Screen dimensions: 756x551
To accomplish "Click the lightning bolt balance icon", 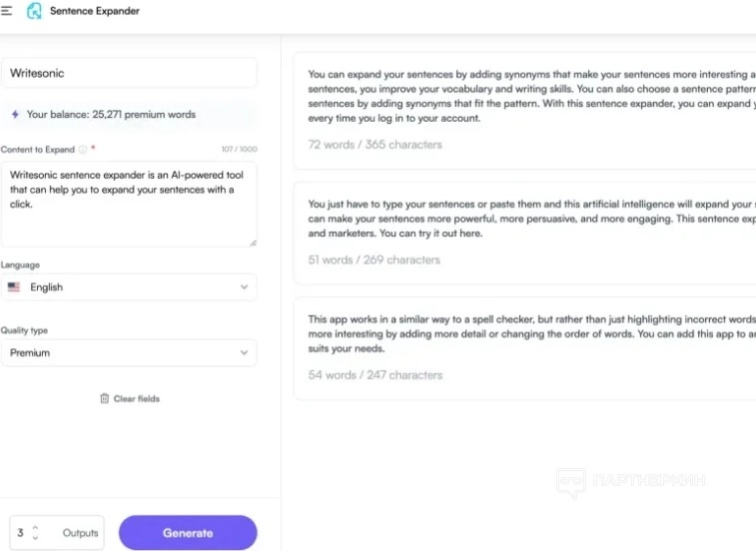I will tap(15, 115).
